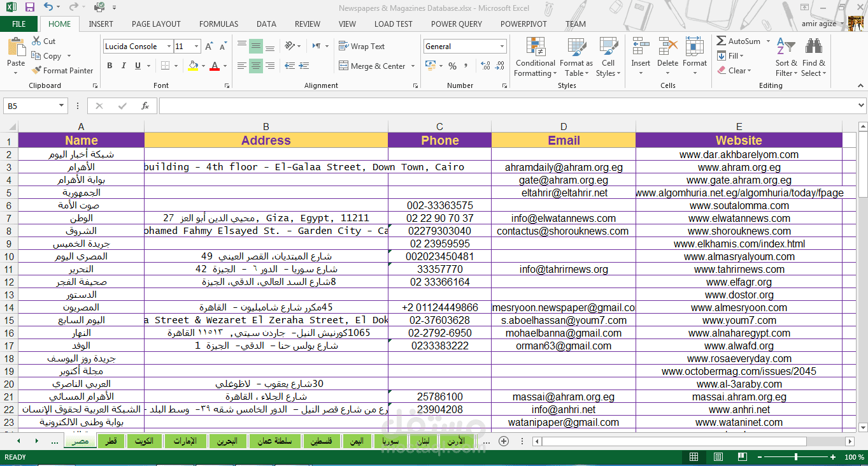Cut the selected cells
Screen dimensions: 868x466
coord(44,41)
